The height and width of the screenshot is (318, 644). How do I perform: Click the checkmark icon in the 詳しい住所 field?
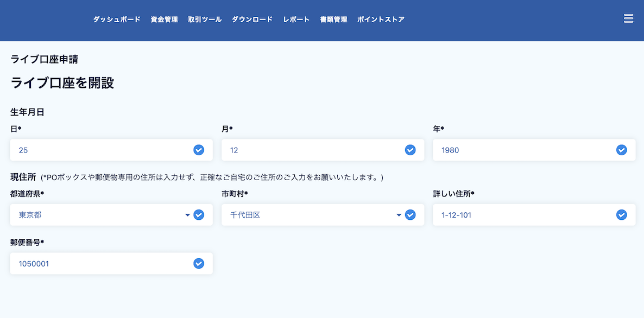621,214
